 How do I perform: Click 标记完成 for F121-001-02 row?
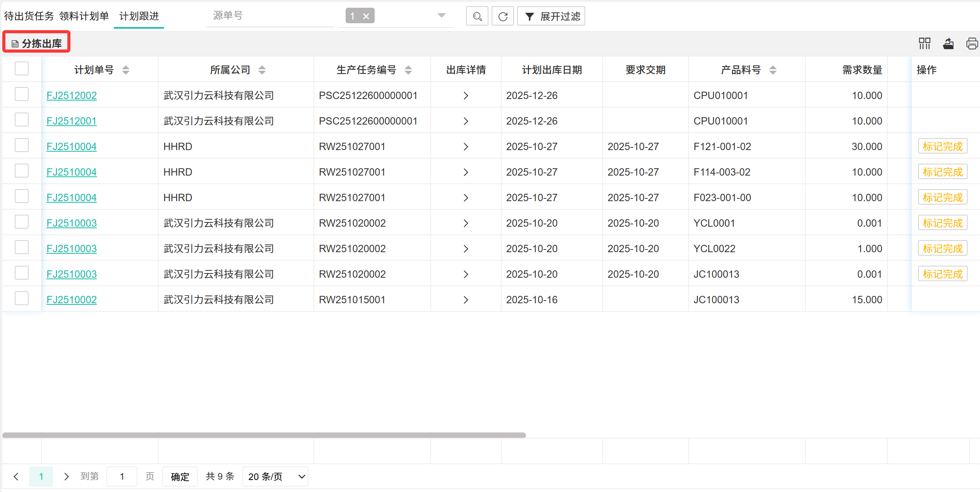point(942,147)
